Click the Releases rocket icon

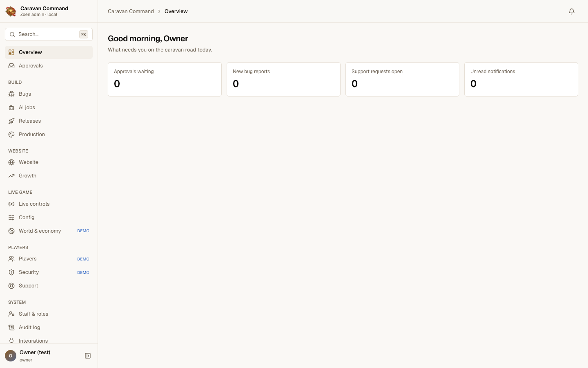point(11,121)
